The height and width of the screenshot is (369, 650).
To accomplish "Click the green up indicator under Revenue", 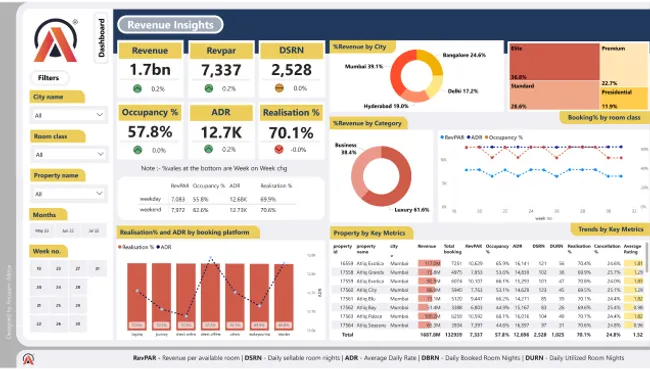I will point(137,88).
